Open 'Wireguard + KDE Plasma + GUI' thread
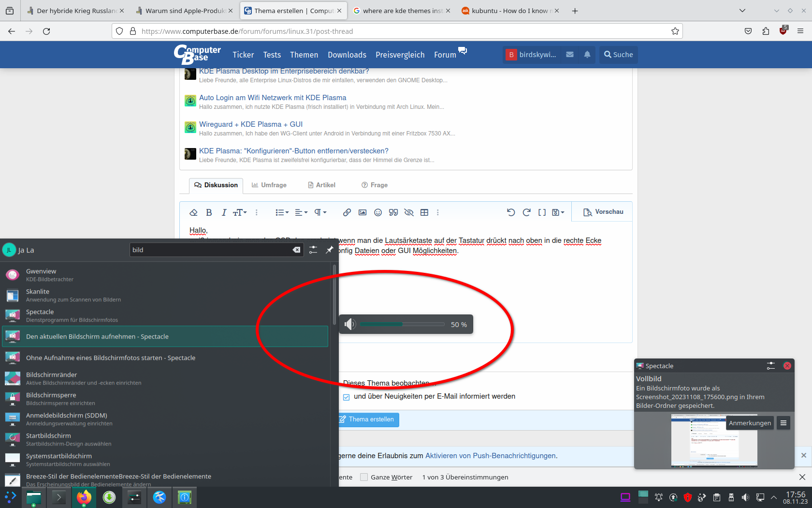This screenshot has width=812, height=508. (x=251, y=124)
